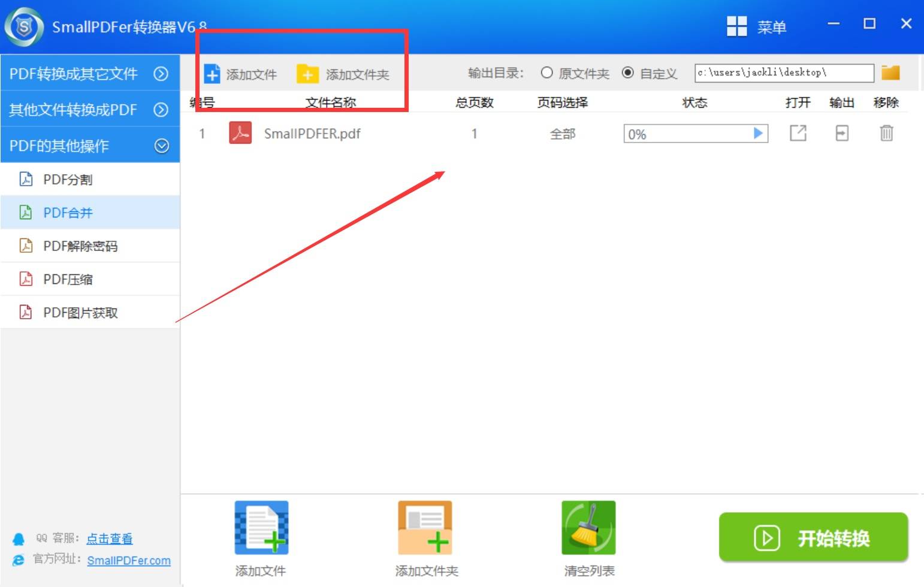The height and width of the screenshot is (587, 924).
Task: Select the 原文件夹 output radio button
Action: tap(546, 73)
